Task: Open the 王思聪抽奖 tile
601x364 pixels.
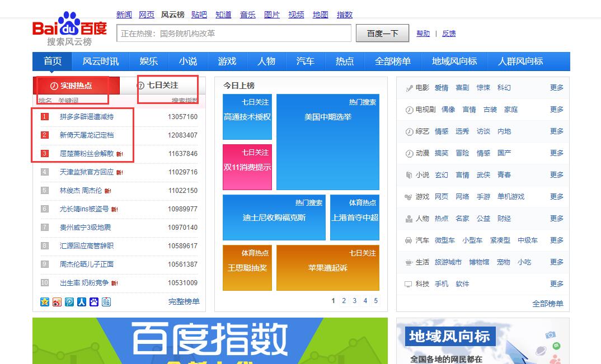Action: 247,268
